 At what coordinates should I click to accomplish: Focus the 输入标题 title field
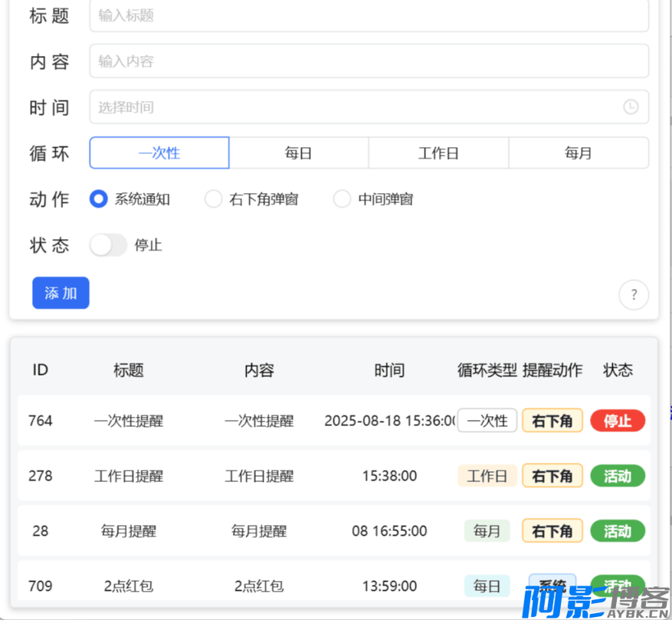(368, 15)
